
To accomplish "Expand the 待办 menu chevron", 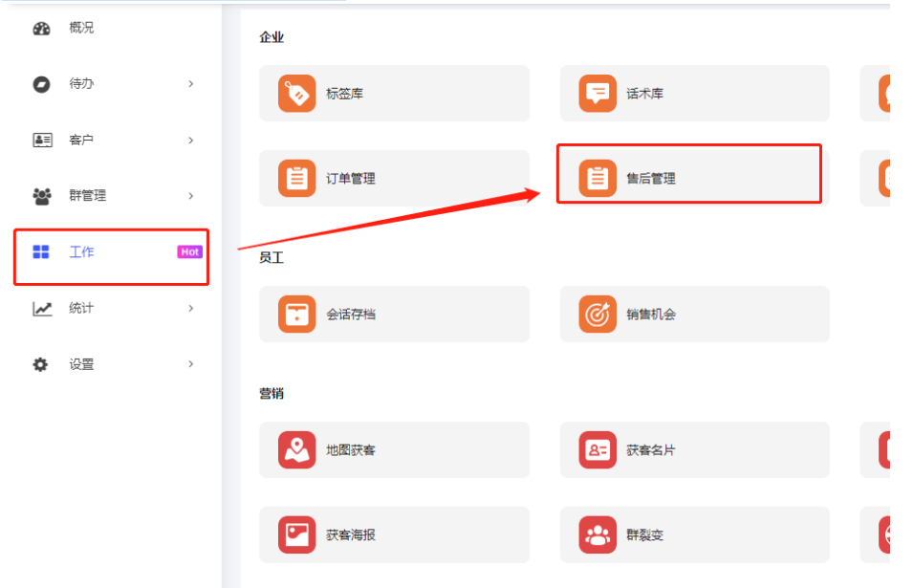I will tap(191, 84).
